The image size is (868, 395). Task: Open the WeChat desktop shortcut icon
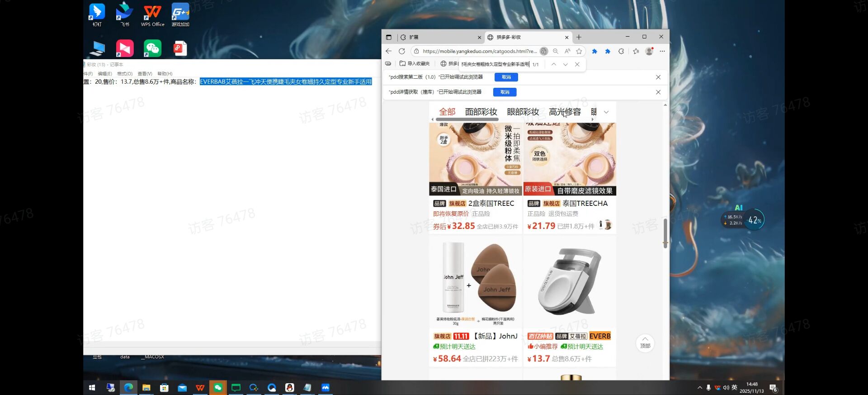pyautogui.click(x=152, y=48)
